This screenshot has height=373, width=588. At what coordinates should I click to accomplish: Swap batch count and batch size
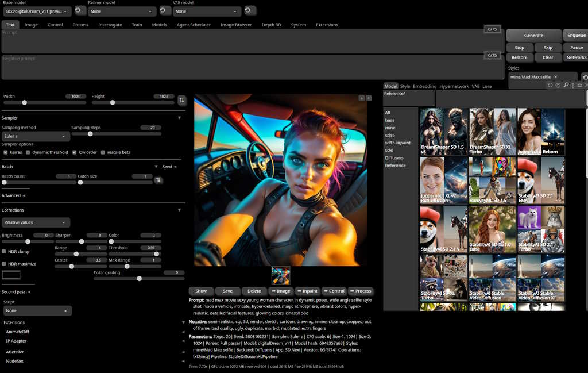(158, 180)
